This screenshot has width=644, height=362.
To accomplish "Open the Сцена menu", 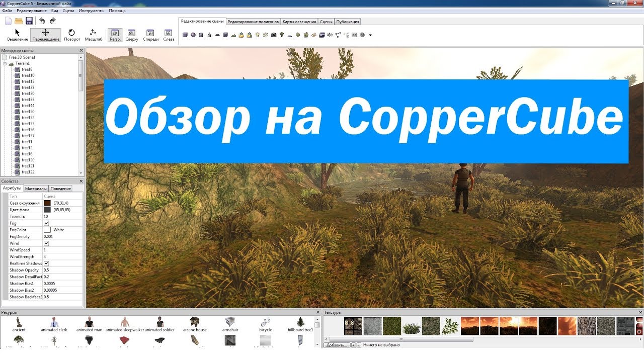I will click(x=68, y=11).
